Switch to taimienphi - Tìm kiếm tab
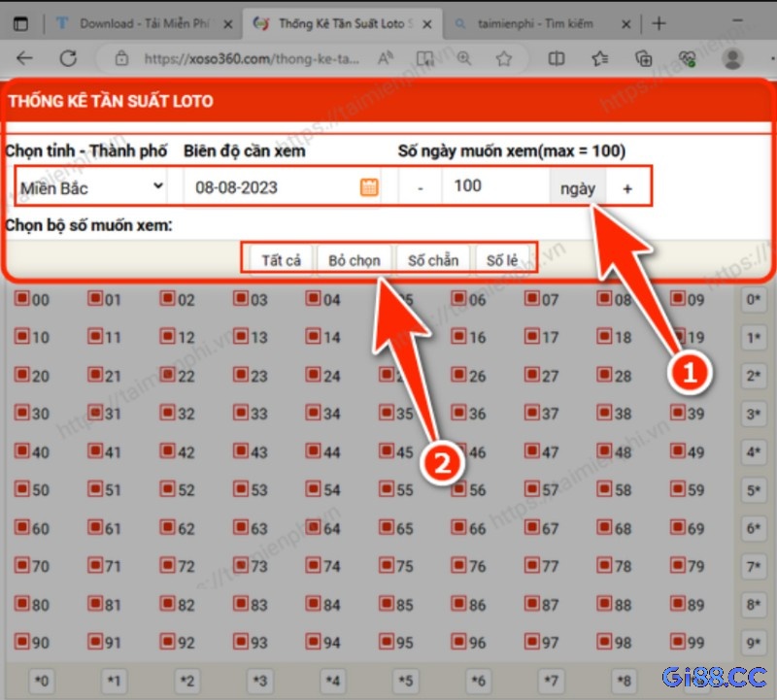Screen dimensions: 777x700 (541, 23)
